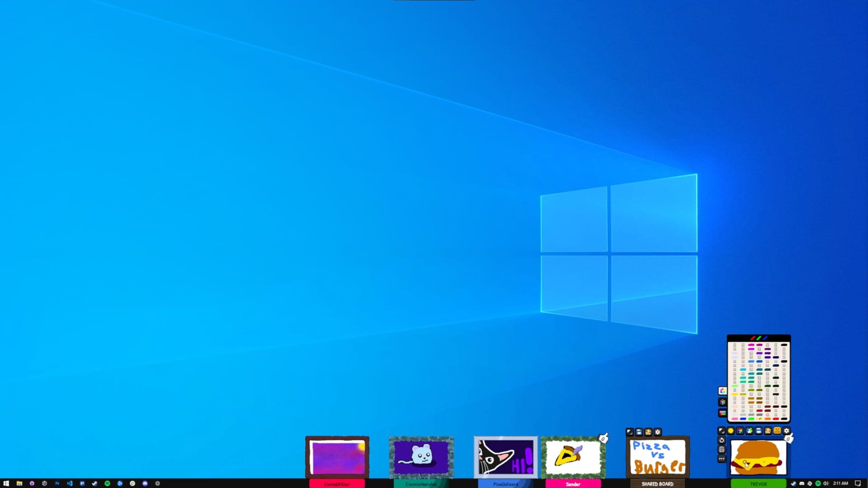Click the pink Sender name label
This screenshot has width=868, height=488.
(573, 484)
